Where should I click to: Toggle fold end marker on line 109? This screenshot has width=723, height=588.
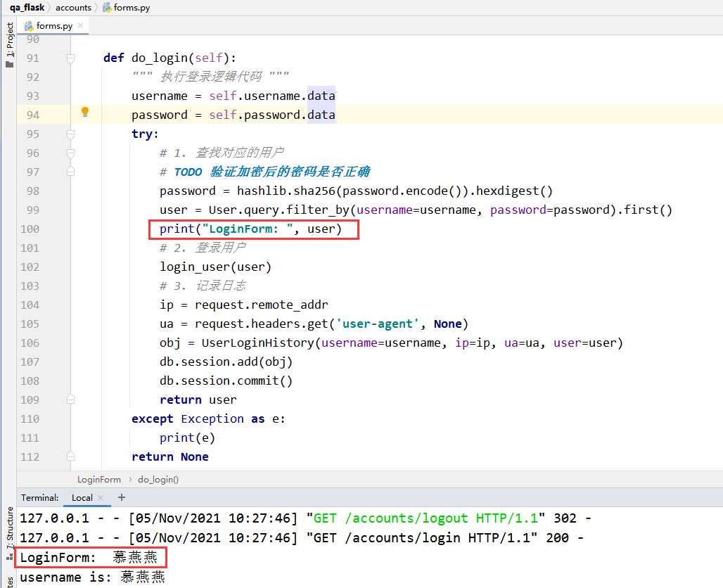pyautogui.click(x=70, y=400)
